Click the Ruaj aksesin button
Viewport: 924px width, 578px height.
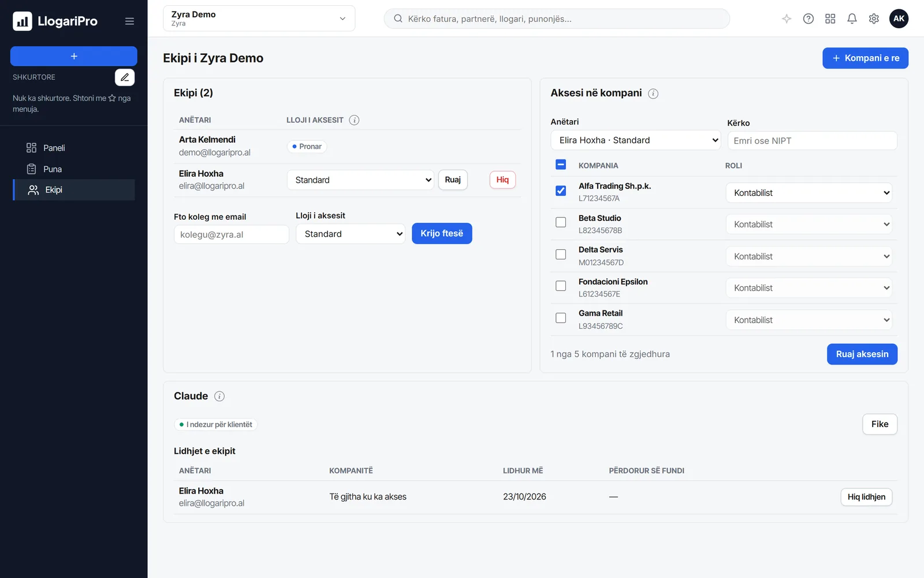click(x=862, y=354)
